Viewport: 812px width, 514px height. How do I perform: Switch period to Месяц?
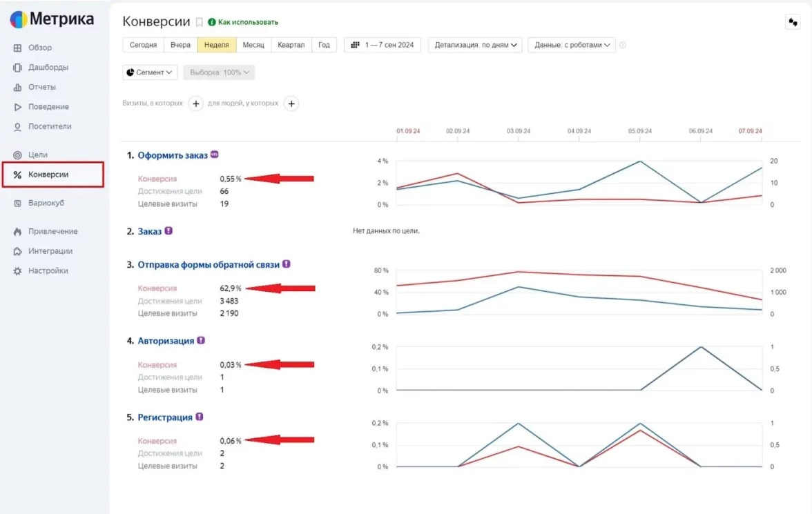point(253,45)
